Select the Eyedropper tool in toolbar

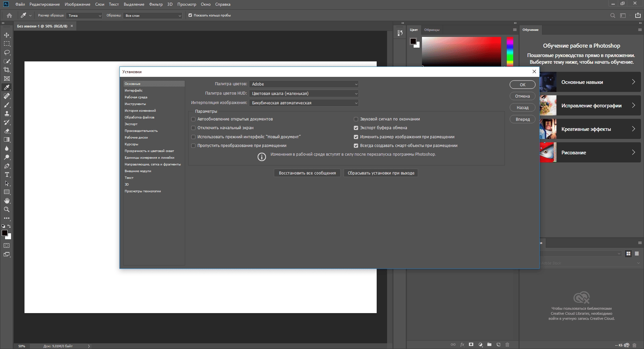point(7,87)
